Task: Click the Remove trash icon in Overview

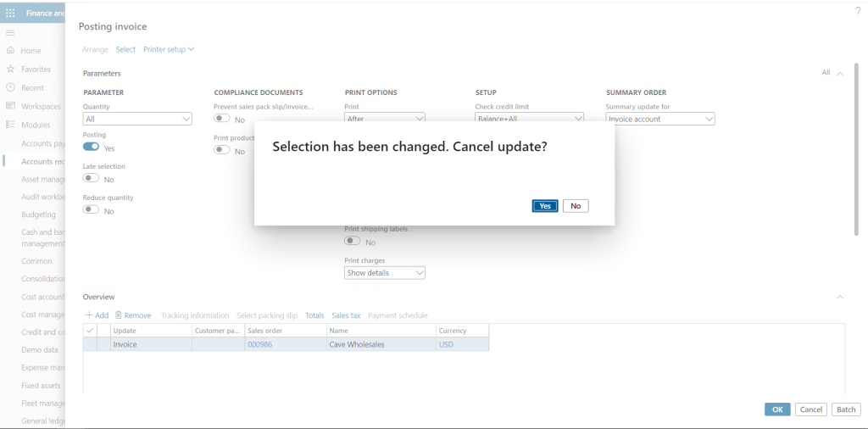Action: [118, 315]
